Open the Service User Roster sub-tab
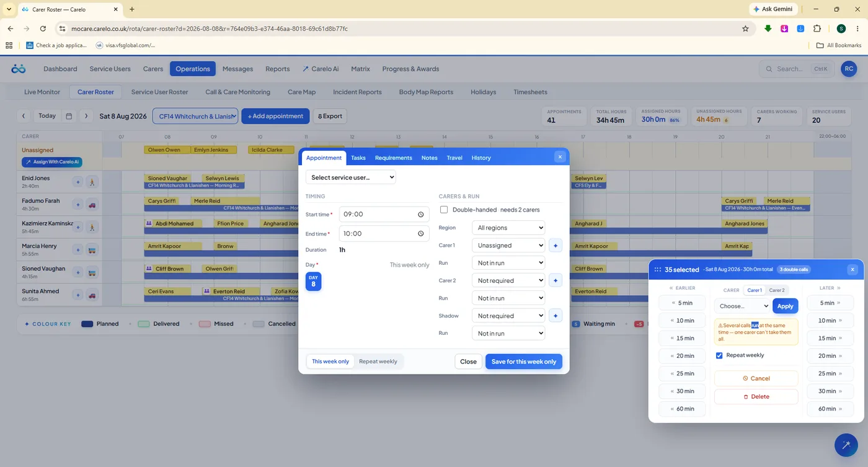 tap(159, 92)
